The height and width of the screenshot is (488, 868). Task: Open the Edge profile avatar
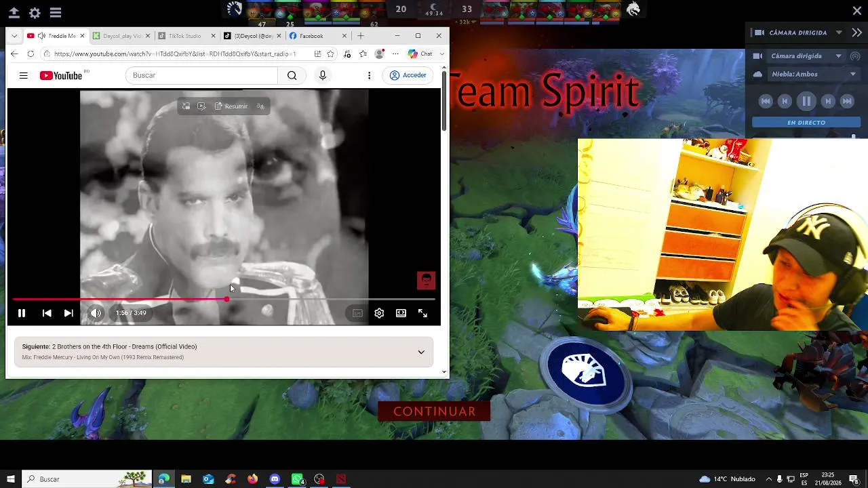[380, 54]
